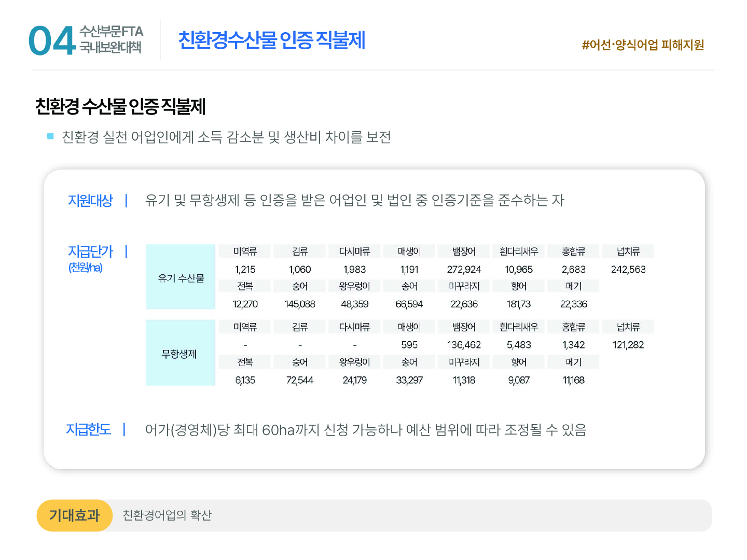Click the value "121,282"
The width and height of the screenshot is (747, 560).
628,345
